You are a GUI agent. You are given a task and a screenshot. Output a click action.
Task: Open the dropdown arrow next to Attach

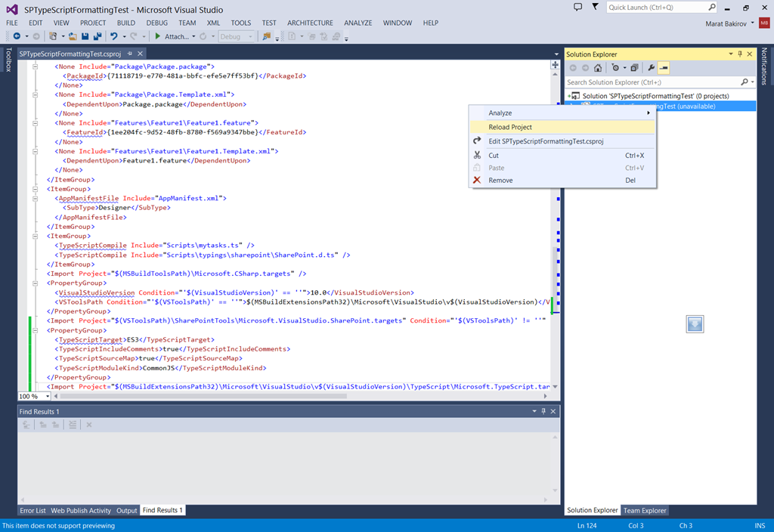coord(193,36)
